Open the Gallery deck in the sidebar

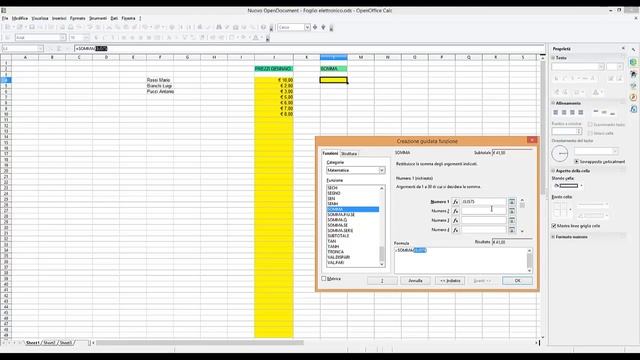click(633, 86)
